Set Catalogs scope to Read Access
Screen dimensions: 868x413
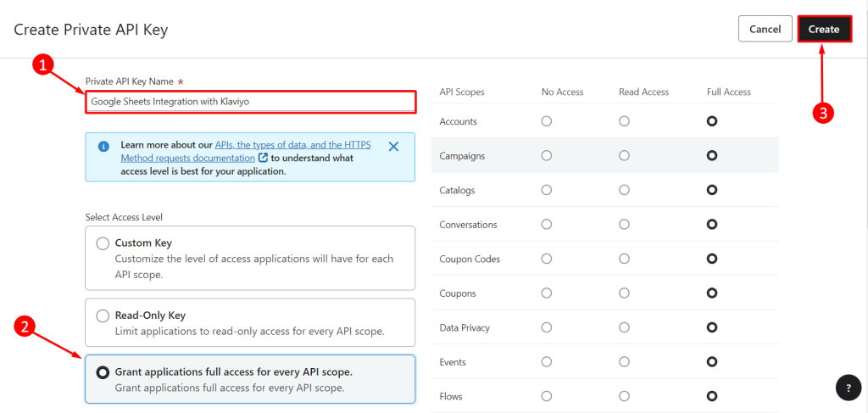coord(625,190)
